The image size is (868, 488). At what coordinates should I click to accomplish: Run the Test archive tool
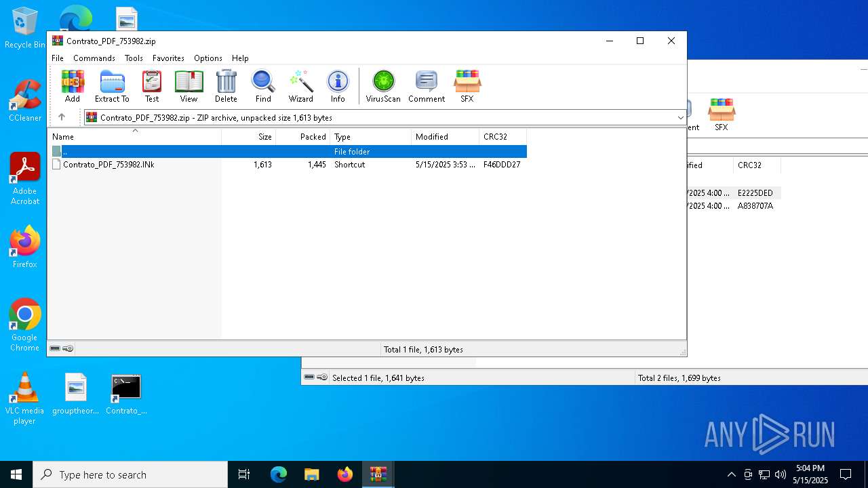(x=152, y=86)
